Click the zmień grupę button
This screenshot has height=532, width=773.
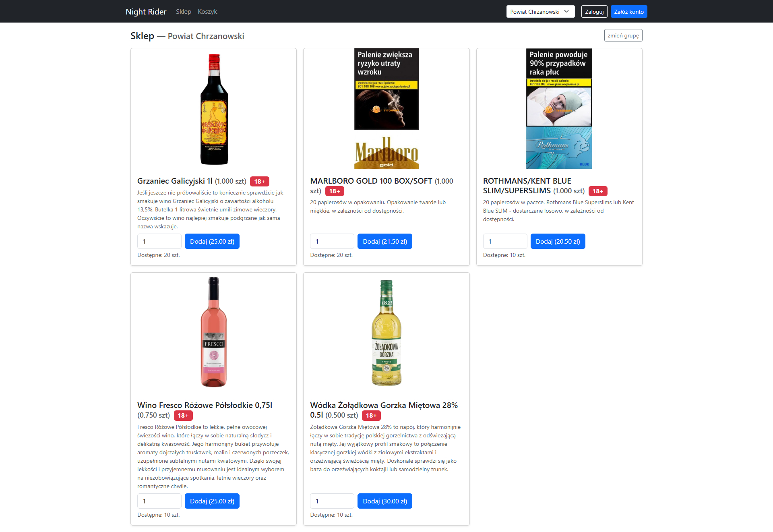[623, 35]
